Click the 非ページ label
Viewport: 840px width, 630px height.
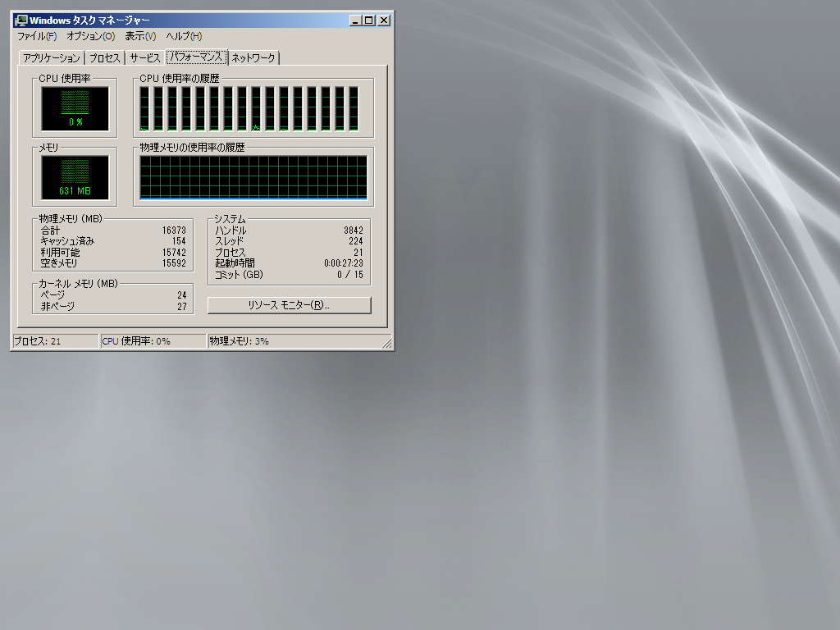tap(58, 307)
